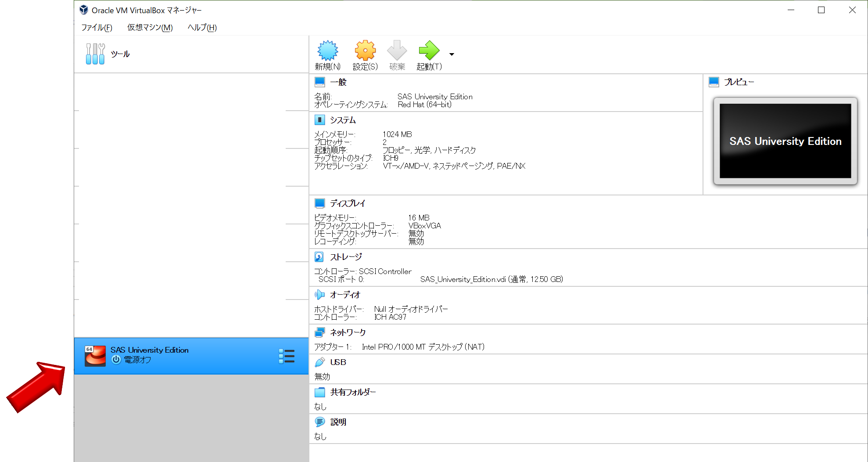Screen dimensions: 868x462
Task: Open the ファイル(F) menu
Action: pos(97,28)
